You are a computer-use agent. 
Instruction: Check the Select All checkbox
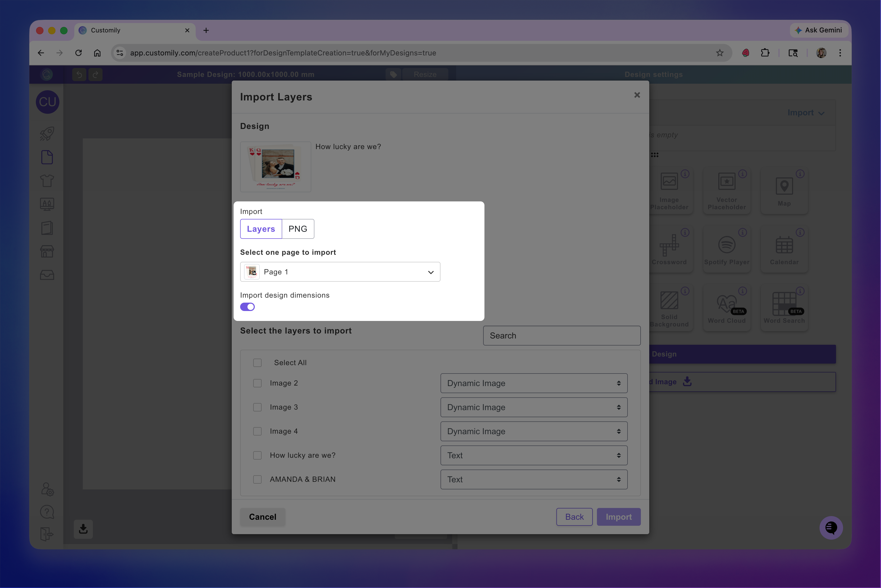(257, 363)
